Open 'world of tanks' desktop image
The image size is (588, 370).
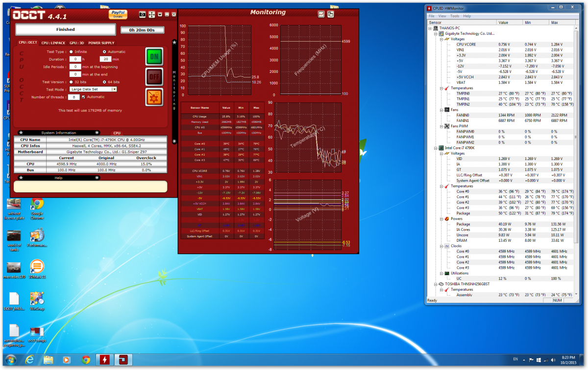point(14,240)
